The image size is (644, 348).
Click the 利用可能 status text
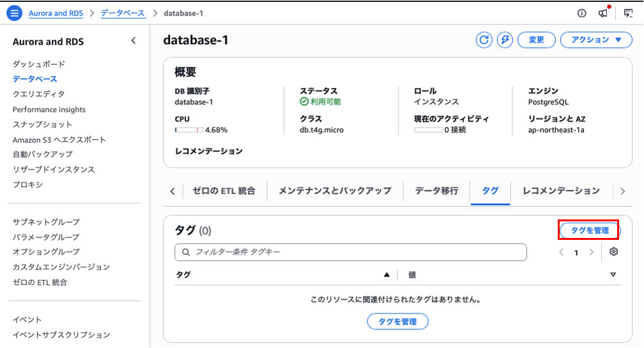click(x=326, y=102)
